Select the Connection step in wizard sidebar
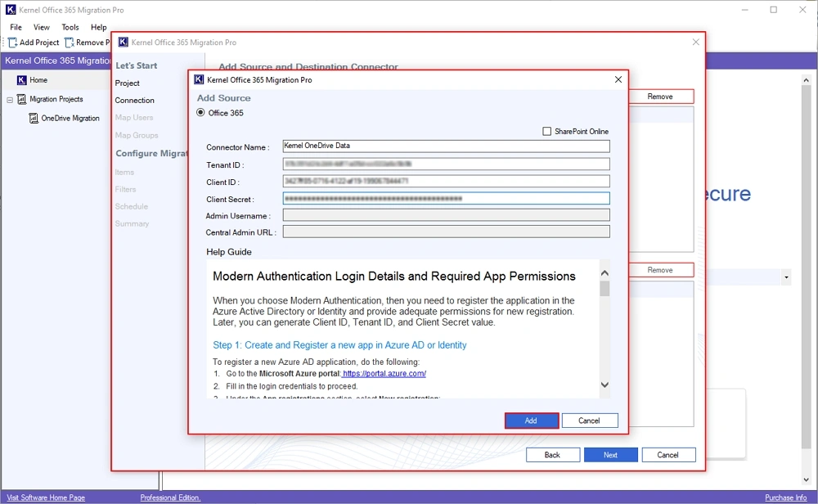Image resolution: width=818 pixels, height=504 pixels. (135, 100)
